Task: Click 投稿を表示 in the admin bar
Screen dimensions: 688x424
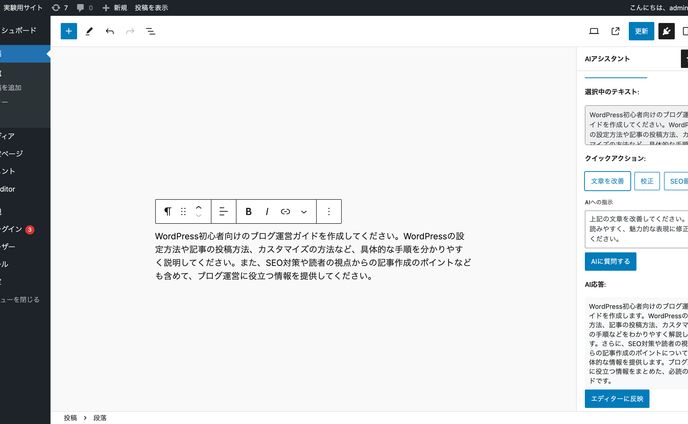Action: tap(151, 7)
